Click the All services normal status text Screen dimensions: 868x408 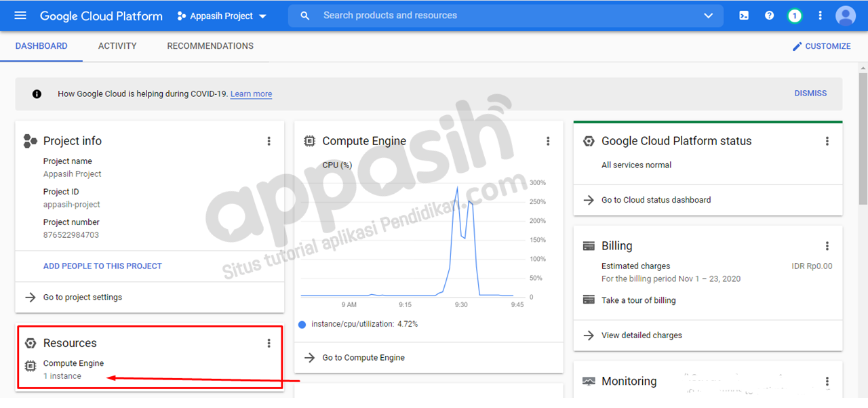pyautogui.click(x=637, y=165)
